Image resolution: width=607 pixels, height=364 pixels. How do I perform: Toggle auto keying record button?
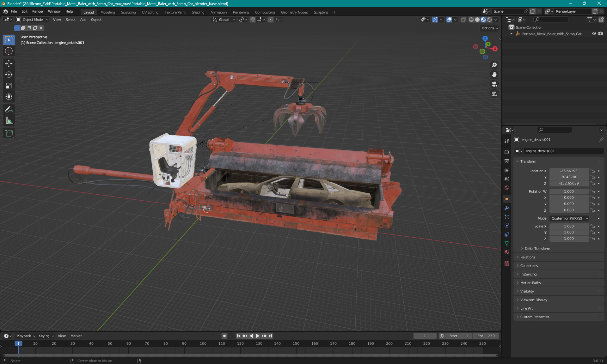(x=224, y=336)
